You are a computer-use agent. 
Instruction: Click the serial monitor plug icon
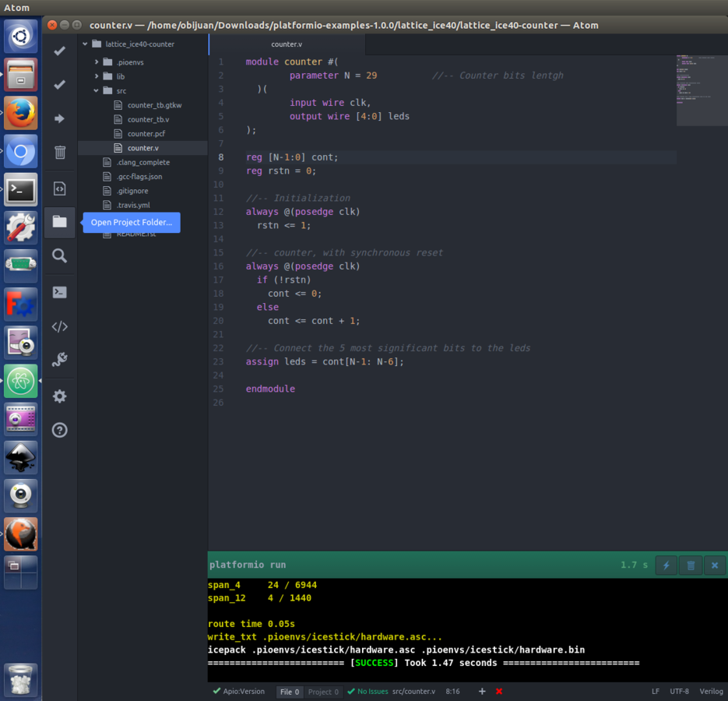pos(59,360)
